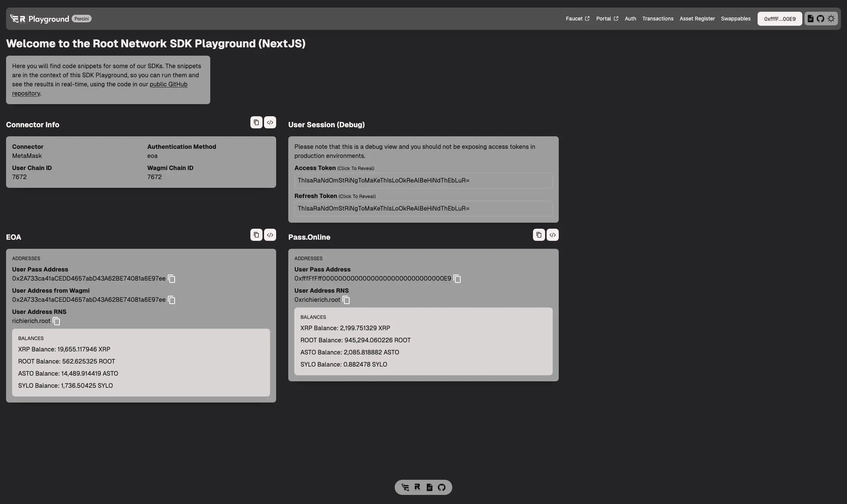
Task: Toggle the light/dark theme sun icon
Action: 831,19
